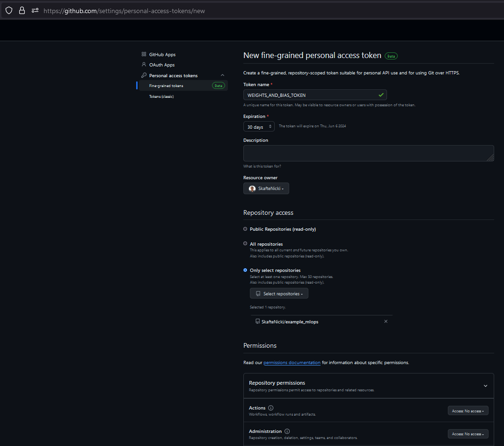This screenshot has width=504, height=446.
Task: Select Only select repositories radio button
Action: 245,270
